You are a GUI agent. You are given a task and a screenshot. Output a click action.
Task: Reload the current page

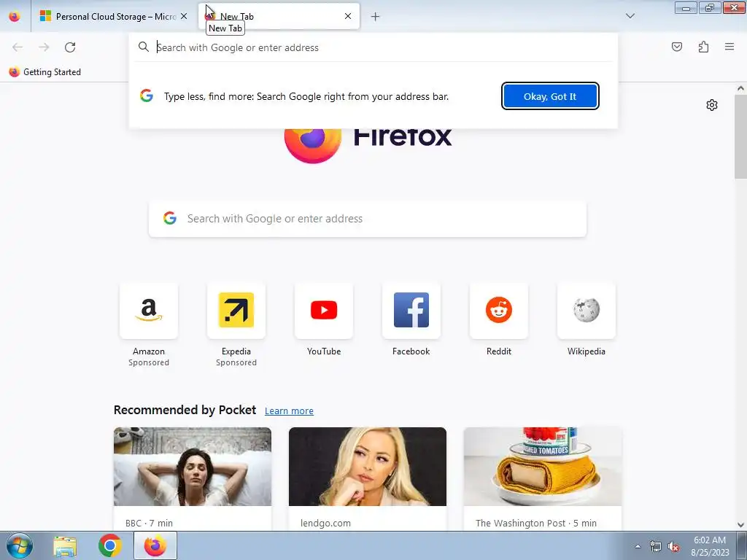tap(70, 47)
